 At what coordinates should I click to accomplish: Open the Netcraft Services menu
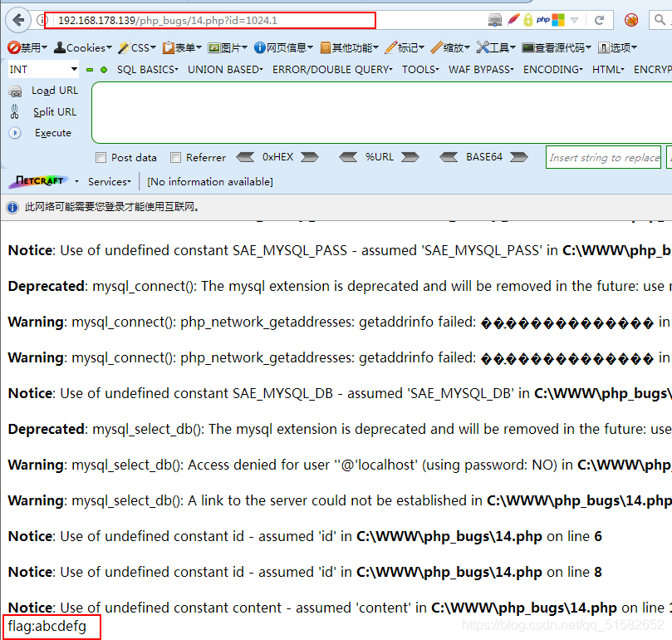[110, 182]
